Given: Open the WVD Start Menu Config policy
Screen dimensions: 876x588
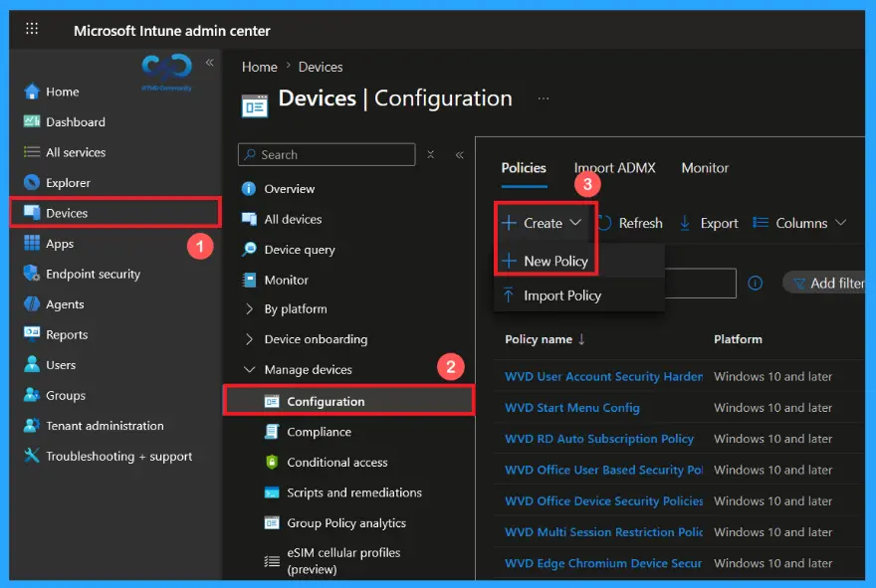Looking at the screenshot, I should [571, 408].
